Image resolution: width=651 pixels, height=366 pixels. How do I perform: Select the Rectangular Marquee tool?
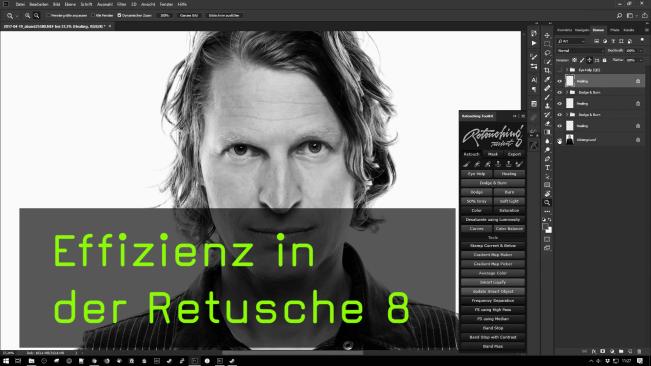click(x=547, y=44)
